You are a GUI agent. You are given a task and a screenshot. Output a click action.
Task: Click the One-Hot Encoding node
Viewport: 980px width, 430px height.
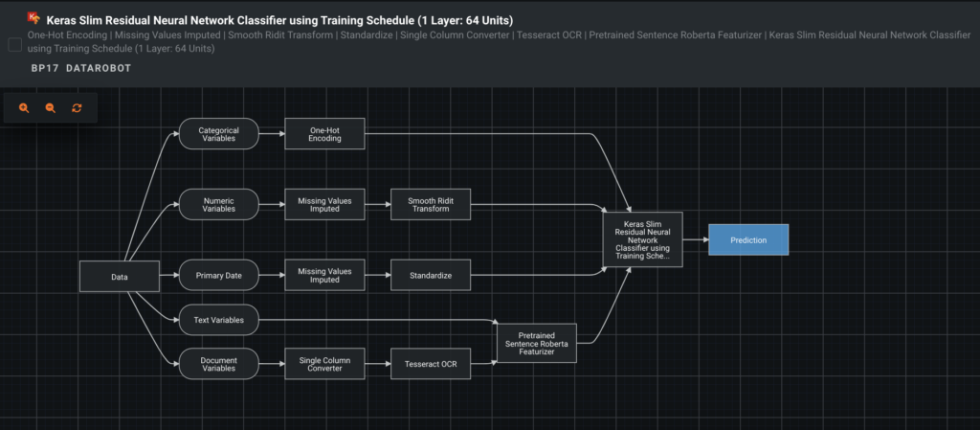click(325, 134)
